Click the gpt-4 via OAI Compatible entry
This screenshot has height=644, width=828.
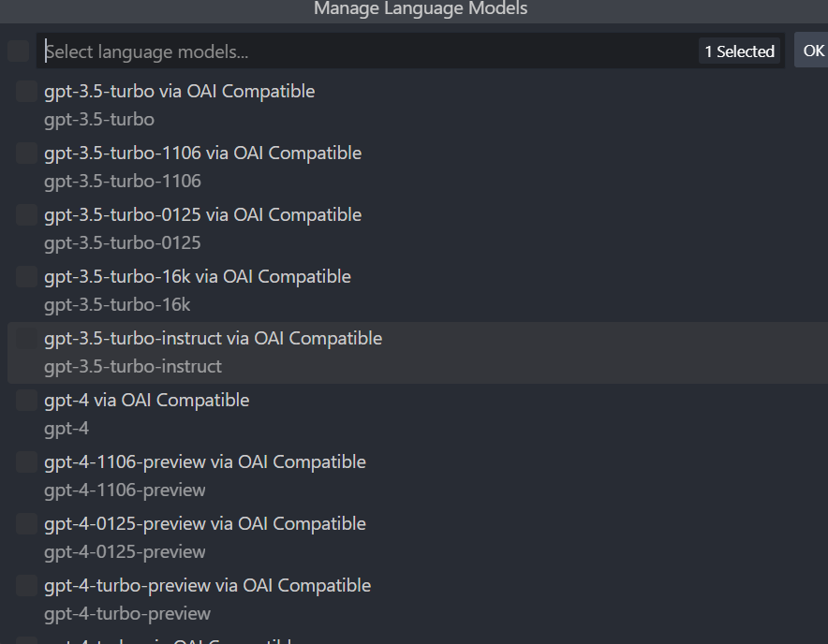(147, 400)
